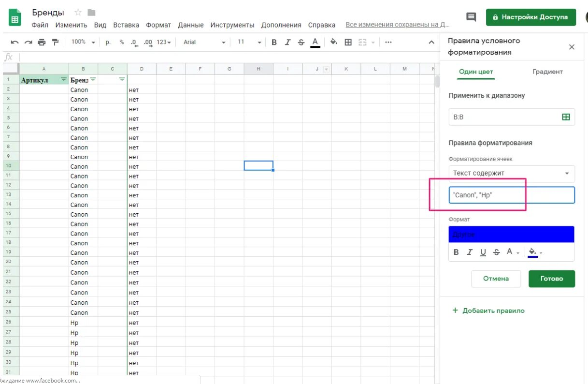Open the Вставка menu
Screen dimensions: 588x384
point(126,25)
